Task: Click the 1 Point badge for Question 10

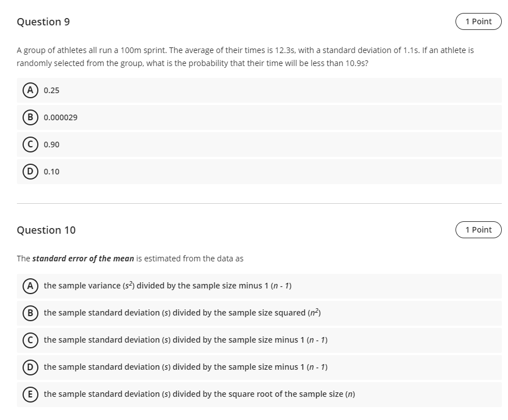Action: coord(478,230)
